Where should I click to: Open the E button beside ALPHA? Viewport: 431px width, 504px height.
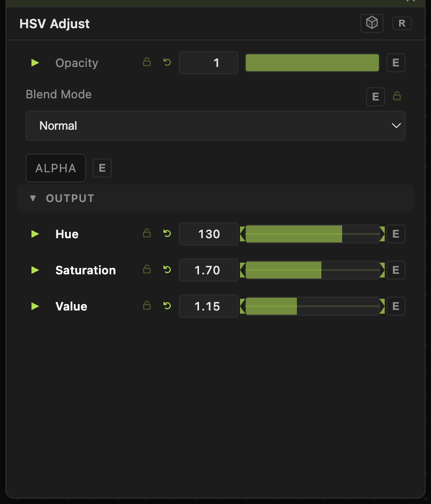tap(102, 168)
